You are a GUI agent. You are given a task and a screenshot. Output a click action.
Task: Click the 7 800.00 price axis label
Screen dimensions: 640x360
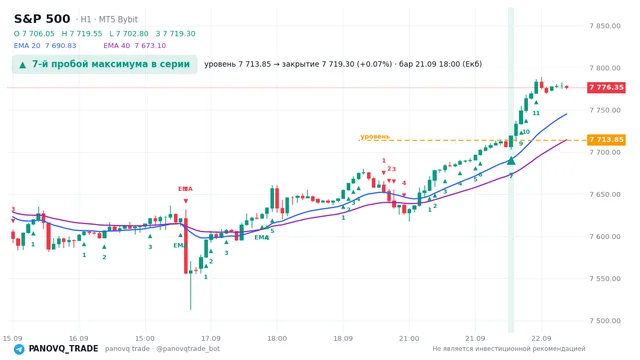[x=605, y=68]
